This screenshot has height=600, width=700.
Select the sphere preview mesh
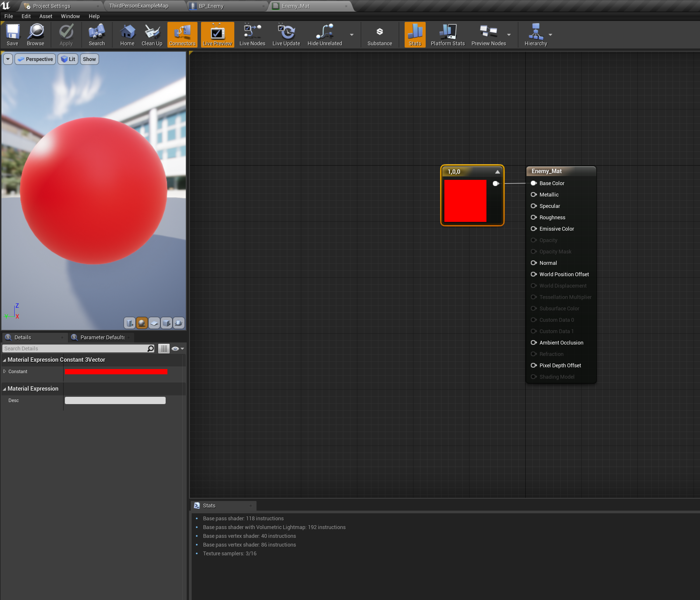tap(142, 323)
